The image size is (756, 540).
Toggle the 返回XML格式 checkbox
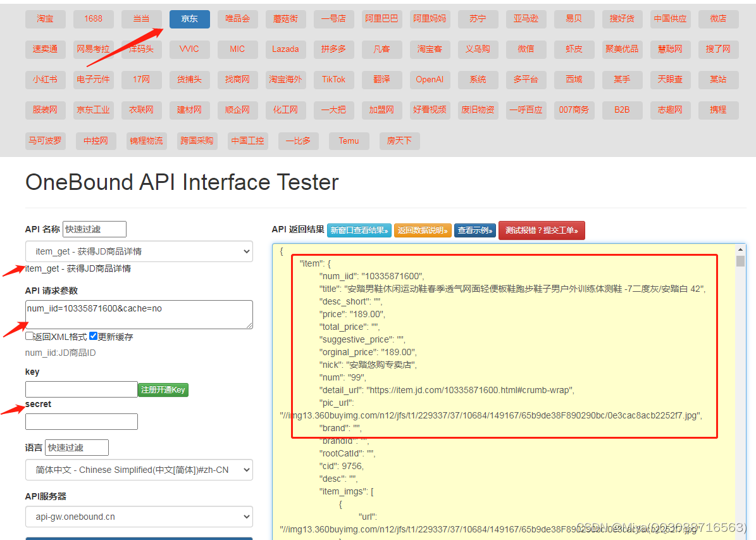tap(29, 336)
